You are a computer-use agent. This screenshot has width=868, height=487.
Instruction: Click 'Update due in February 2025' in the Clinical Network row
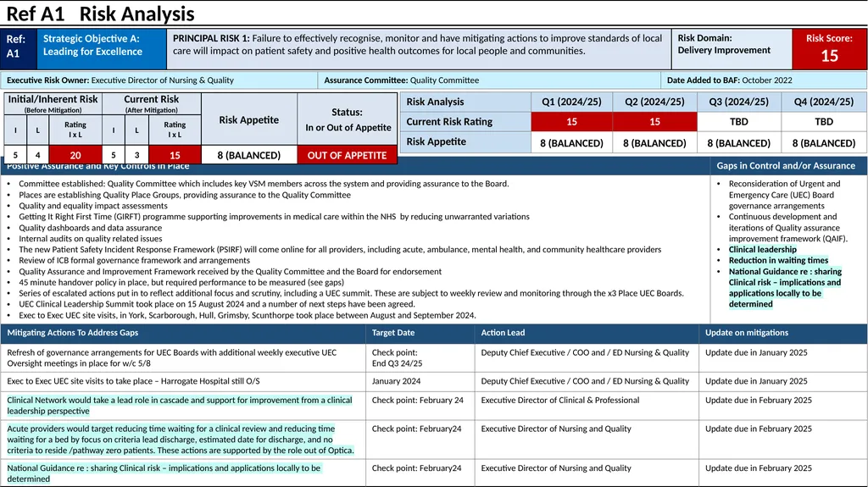coord(759,400)
